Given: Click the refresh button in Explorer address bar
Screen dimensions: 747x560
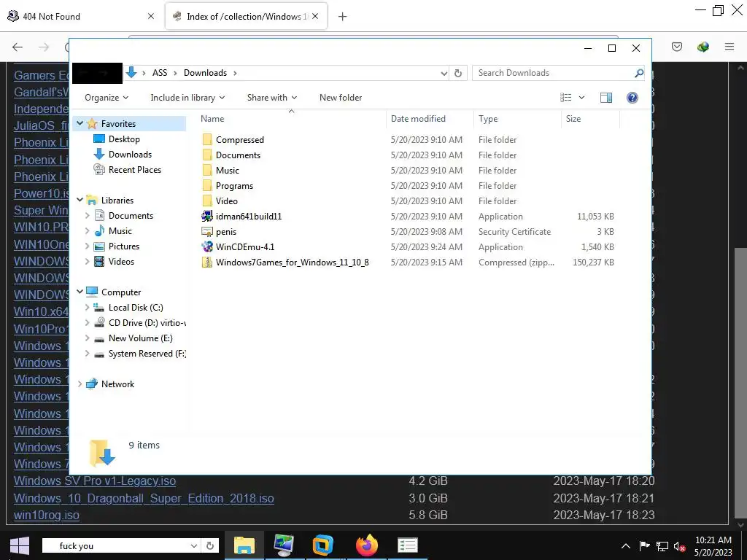Looking at the screenshot, I should tap(458, 73).
